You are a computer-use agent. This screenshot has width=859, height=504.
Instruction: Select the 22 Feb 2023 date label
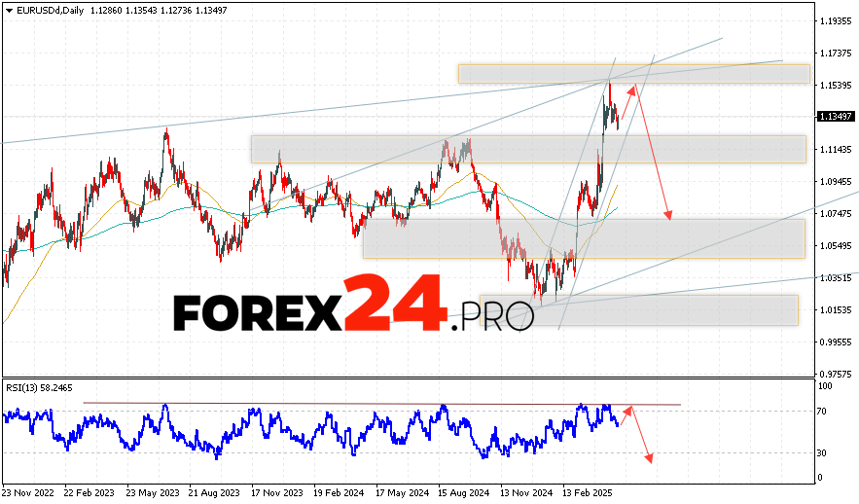(89, 493)
